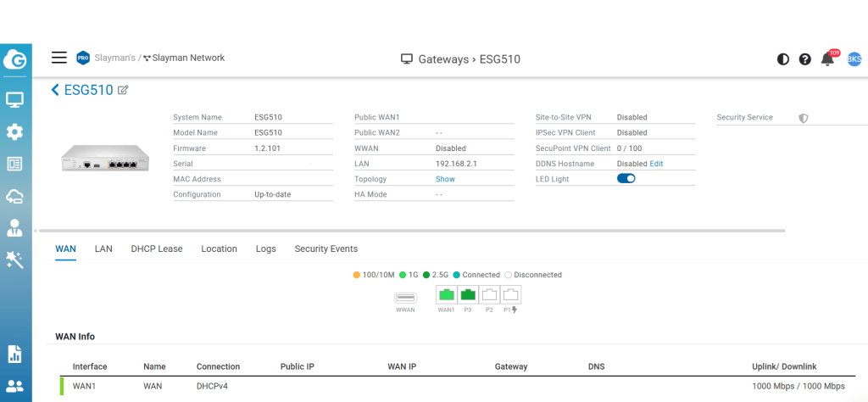Switch to the LAN tab
The width and height of the screenshot is (868, 402).
pos(103,248)
